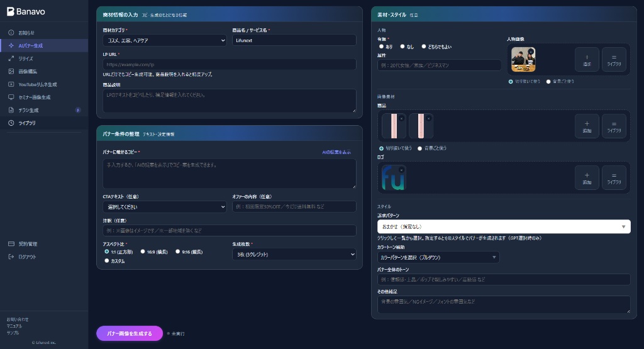Choose 背景ごと使う under 人物画像

[x=548, y=81]
